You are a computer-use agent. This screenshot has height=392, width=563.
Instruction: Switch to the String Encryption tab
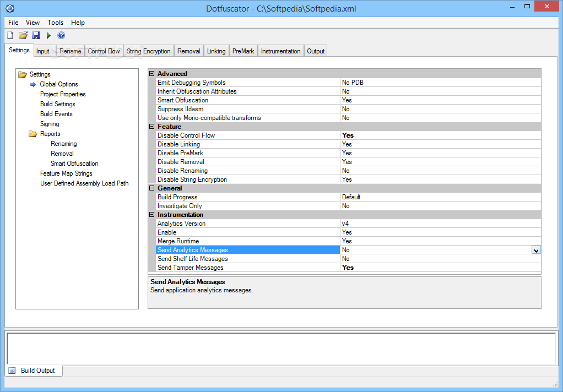148,50
